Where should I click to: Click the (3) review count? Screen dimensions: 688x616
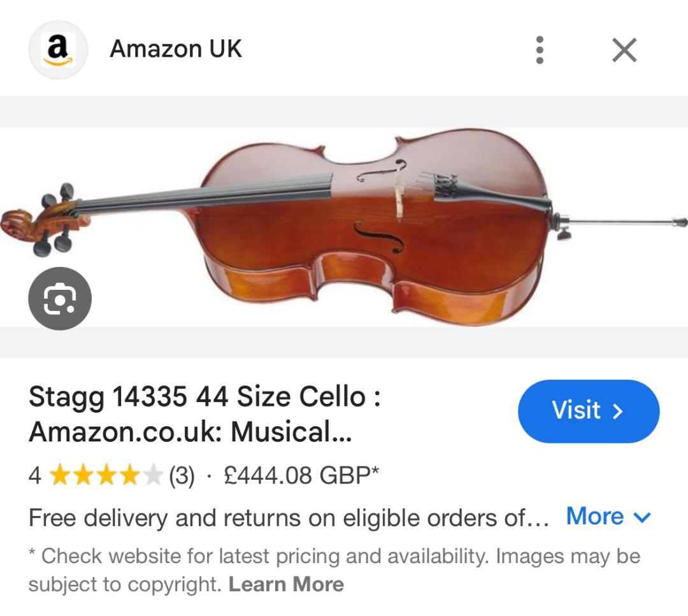point(182,475)
